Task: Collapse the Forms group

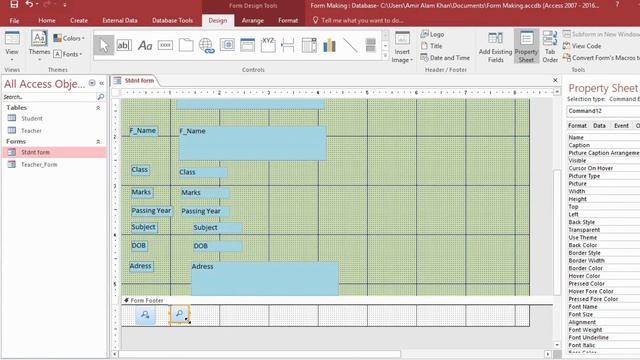Action: click(x=98, y=142)
